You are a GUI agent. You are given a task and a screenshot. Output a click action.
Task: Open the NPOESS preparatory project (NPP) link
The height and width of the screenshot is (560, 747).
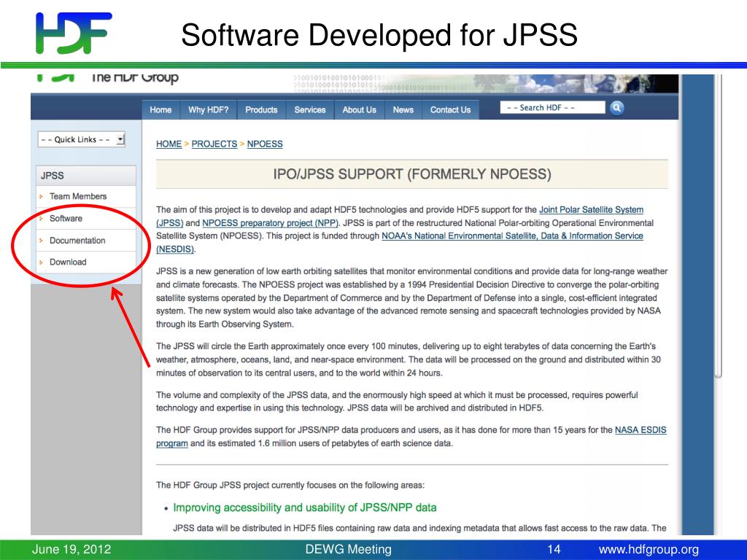pos(270,223)
